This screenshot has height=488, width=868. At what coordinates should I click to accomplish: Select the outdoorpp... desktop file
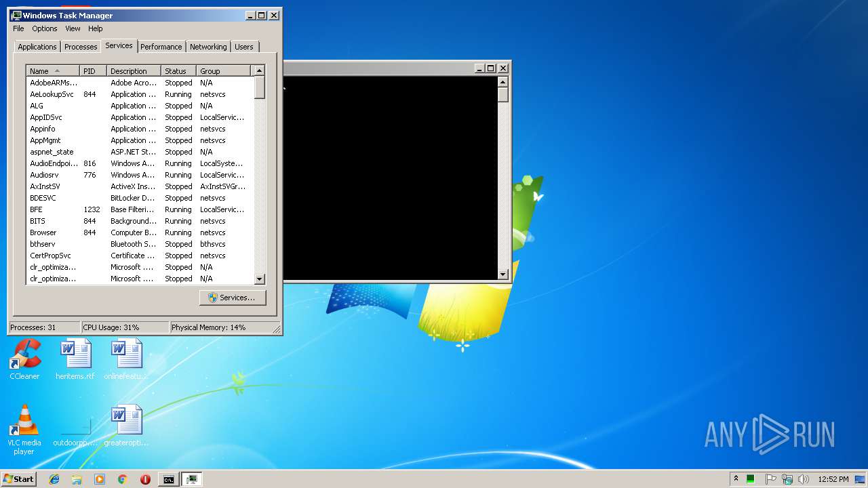(x=75, y=430)
